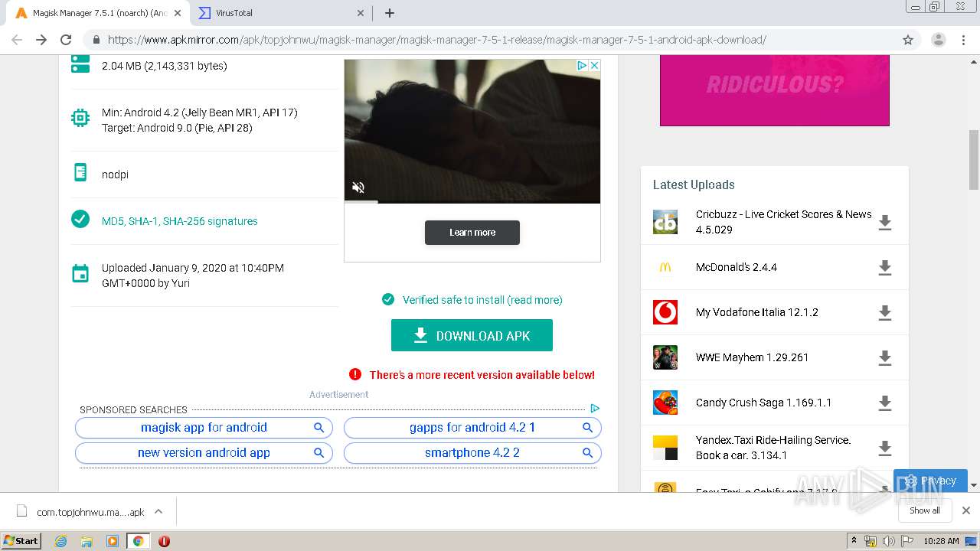
Task: Close the Magisk Manager tab
Action: tap(177, 13)
